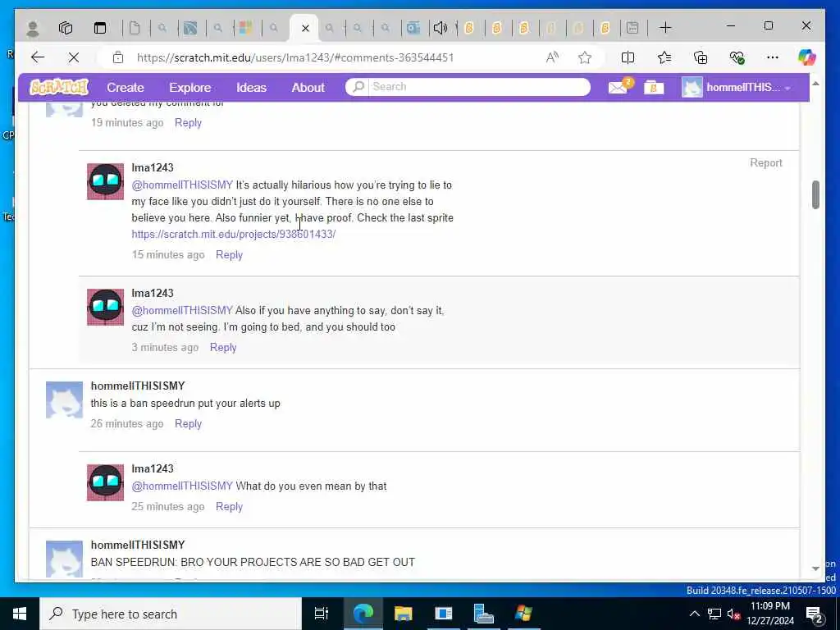
Task: Reply to the comment from 19 minutes ago
Action: pos(188,123)
